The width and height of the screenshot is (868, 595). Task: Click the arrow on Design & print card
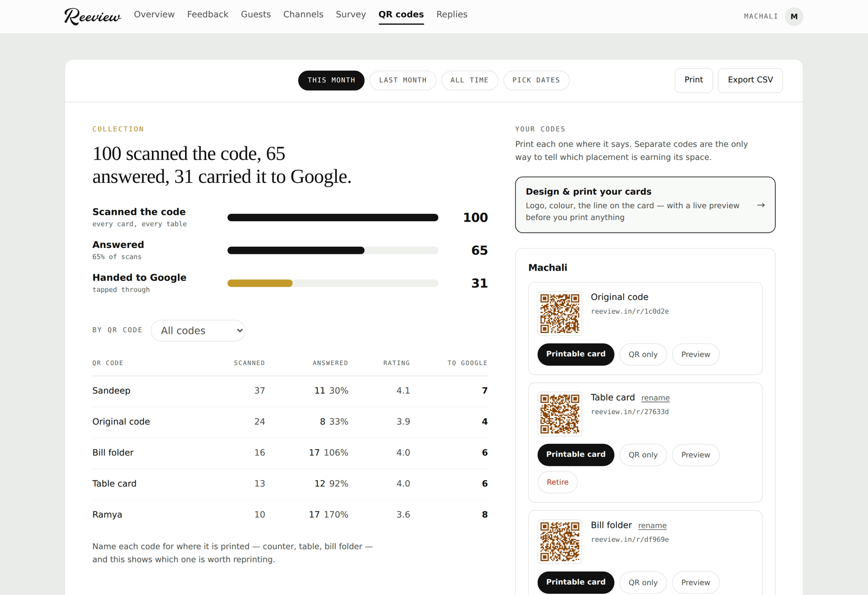coord(761,205)
